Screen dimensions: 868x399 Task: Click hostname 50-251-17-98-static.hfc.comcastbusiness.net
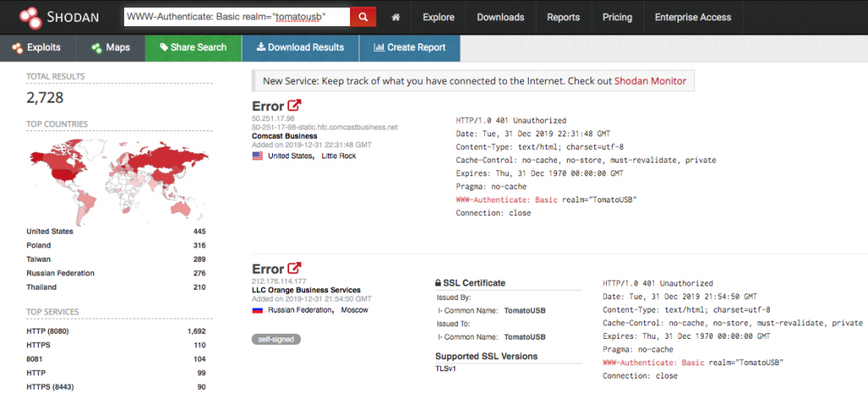tap(325, 127)
